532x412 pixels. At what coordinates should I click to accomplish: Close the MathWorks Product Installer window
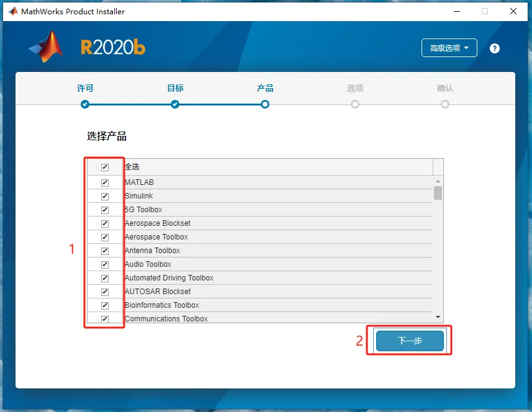point(513,11)
